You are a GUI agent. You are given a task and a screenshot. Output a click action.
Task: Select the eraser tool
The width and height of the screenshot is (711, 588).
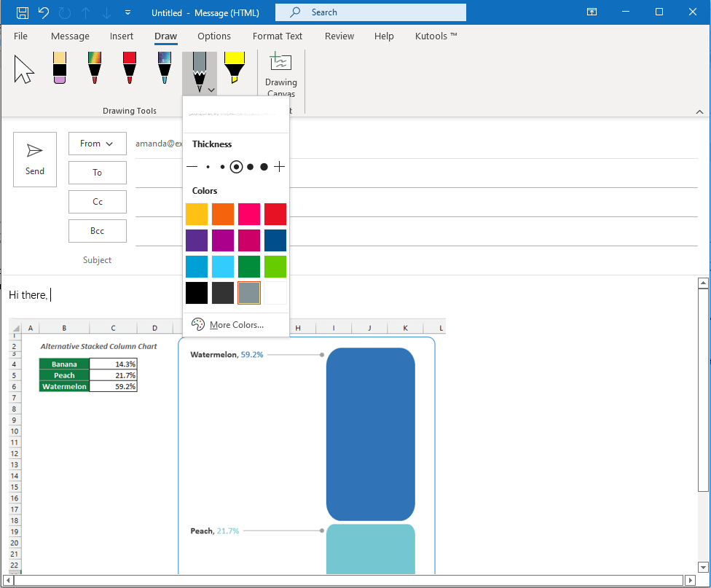click(x=60, y=68)
